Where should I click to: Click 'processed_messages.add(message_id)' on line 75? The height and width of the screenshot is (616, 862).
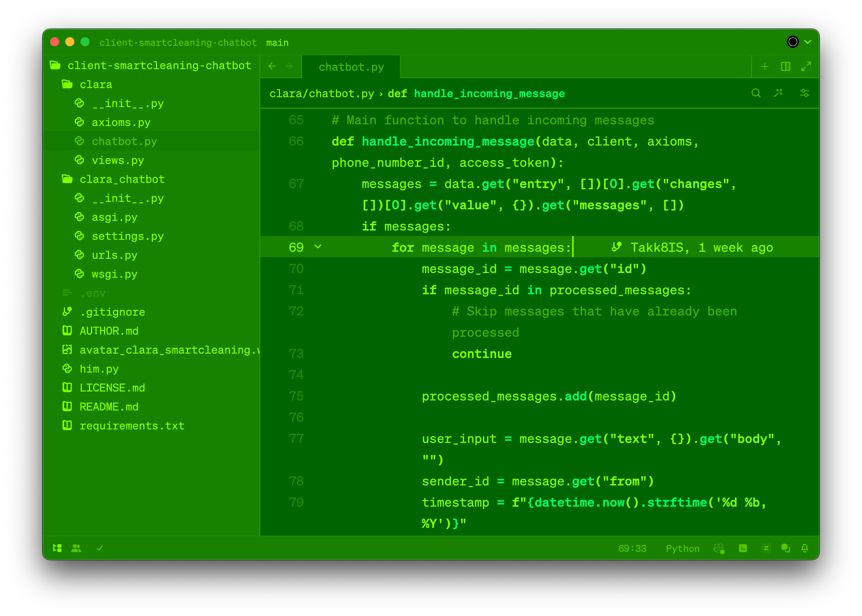point(549,396)
